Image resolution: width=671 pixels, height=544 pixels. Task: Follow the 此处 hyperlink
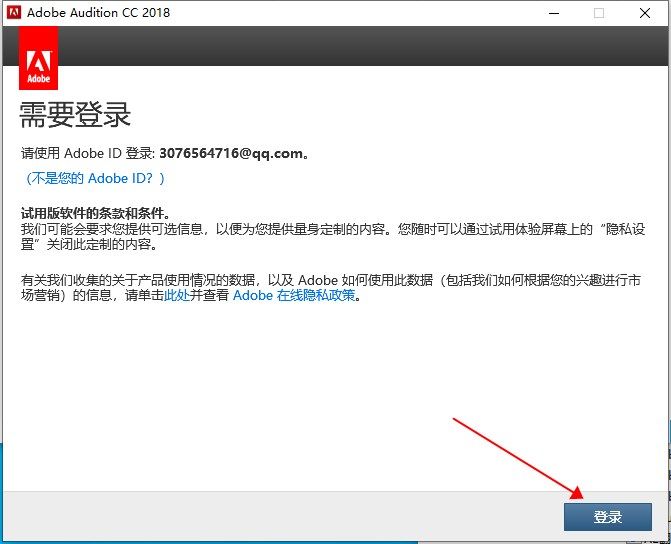pos(177,295)
